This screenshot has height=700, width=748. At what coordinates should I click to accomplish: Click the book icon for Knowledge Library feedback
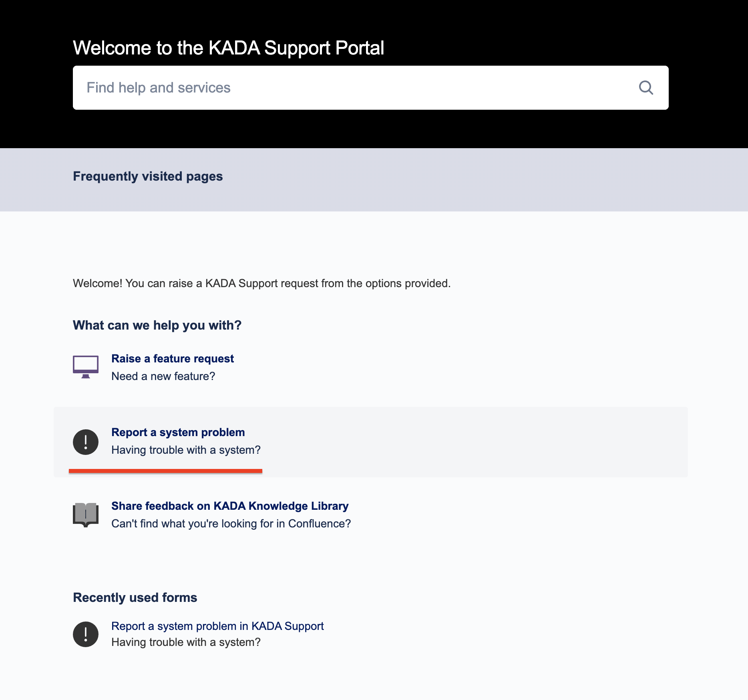coord(86,515)
